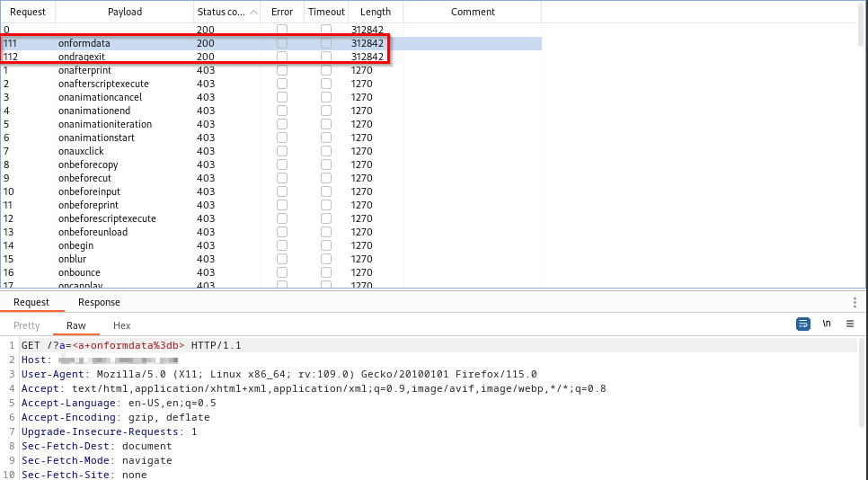This screenshot has width=868, height=480.
Task: Open the hamburger menu in message editor
Action: coord(850,324)
